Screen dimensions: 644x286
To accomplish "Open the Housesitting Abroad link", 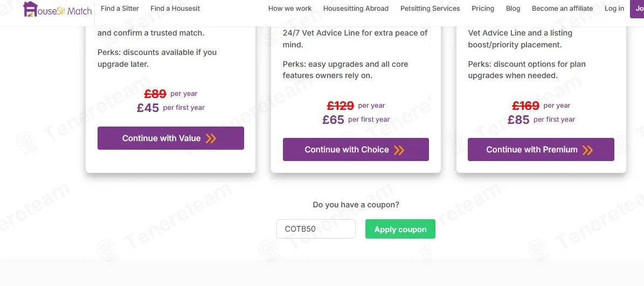I will coord(356,8).
